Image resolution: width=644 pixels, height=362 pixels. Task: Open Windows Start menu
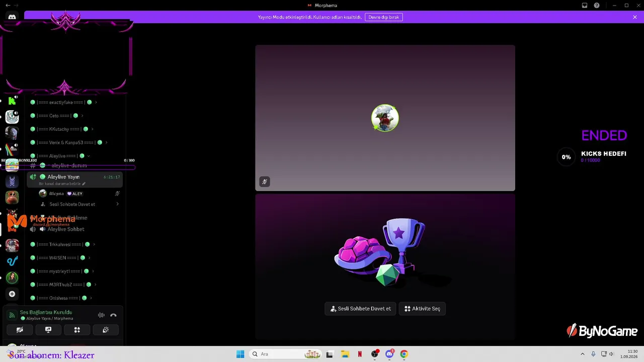[240, 354]
